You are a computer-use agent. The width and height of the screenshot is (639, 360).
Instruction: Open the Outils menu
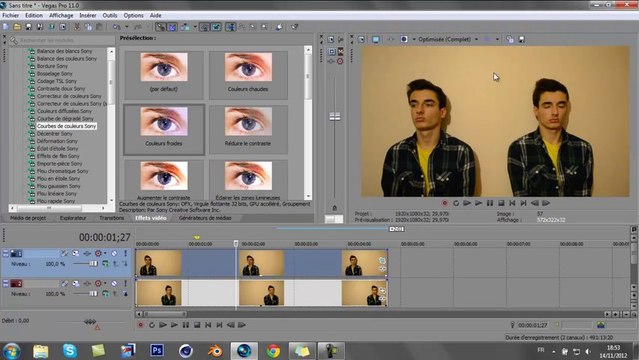[110, 15]
